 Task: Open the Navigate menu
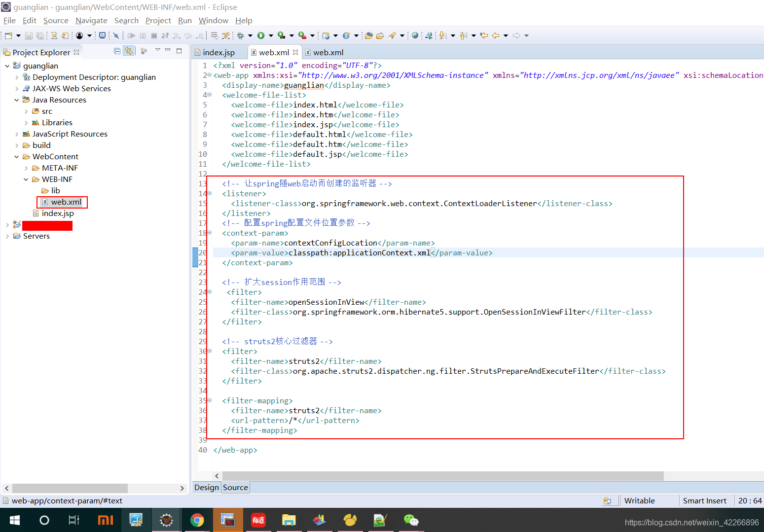pyautogui.click(x=91, y=20)
